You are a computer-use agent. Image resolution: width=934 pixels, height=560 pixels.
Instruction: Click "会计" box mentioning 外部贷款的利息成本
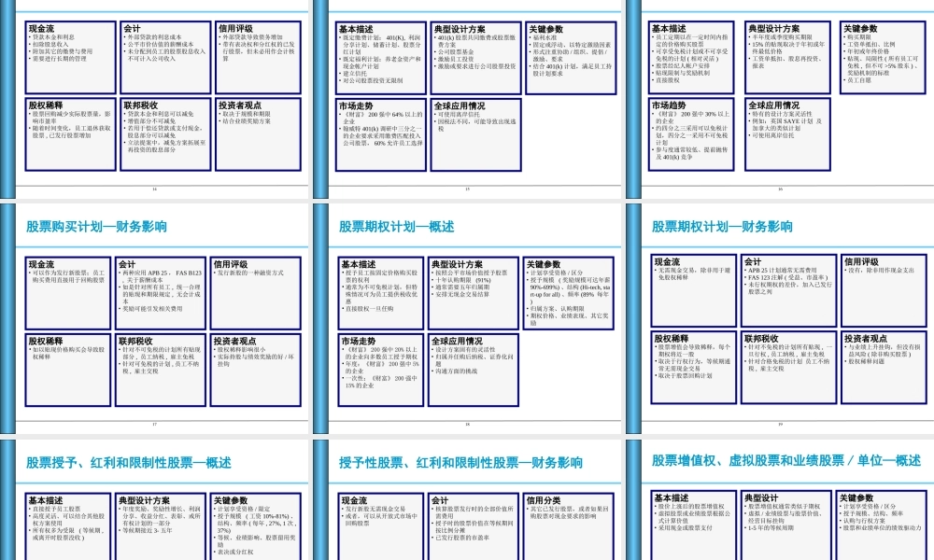point(165,57)
